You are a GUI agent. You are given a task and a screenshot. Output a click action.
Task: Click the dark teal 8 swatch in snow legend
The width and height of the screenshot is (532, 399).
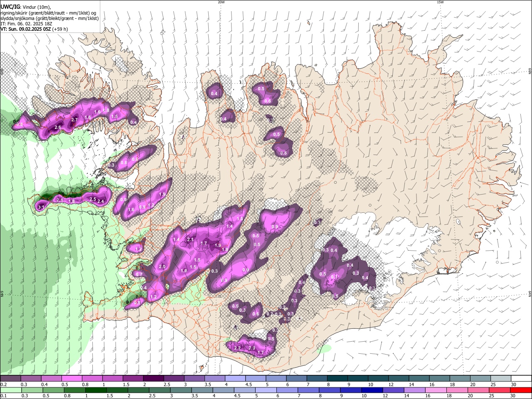coord(337,379)
